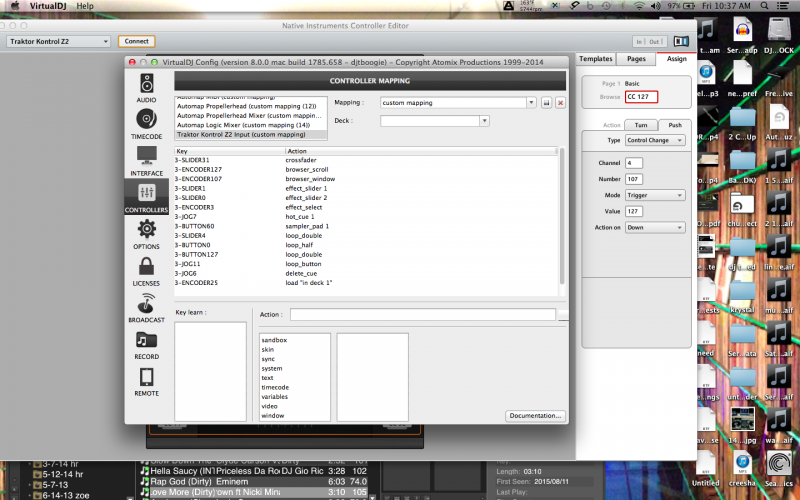The width and height of the screenshot is (800, 500).
Task: Select the video action category
Action: point(269,406)
